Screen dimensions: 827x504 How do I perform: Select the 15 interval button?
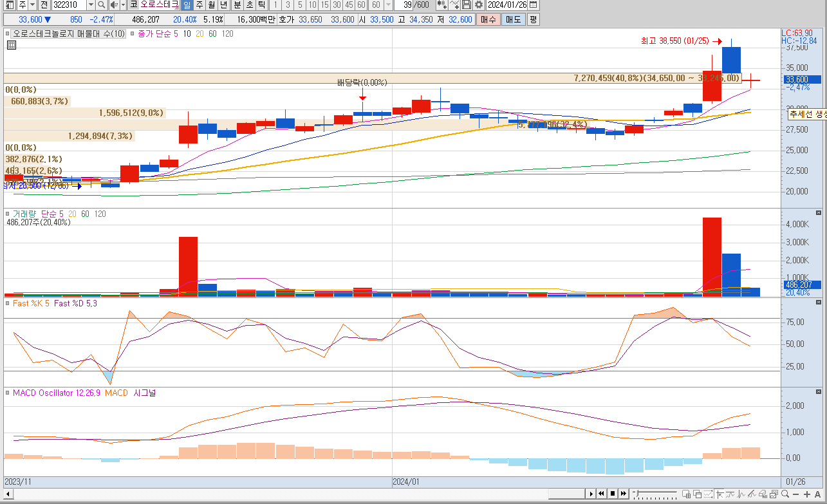click(325, 5)
